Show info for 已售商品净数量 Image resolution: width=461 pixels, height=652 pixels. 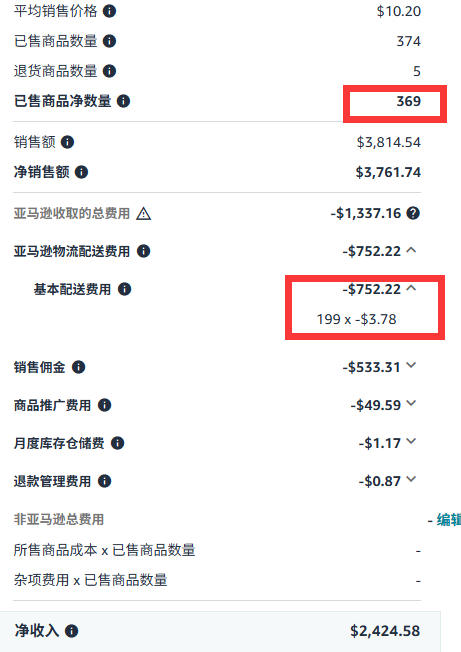pyautogui.click(x=123, y=101)
